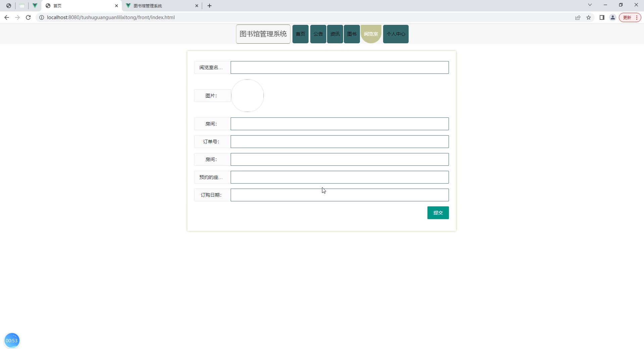Select the 首页 browser tab
Image resolution: width=644 pixels, height=349 pixels.
[82, 6]
